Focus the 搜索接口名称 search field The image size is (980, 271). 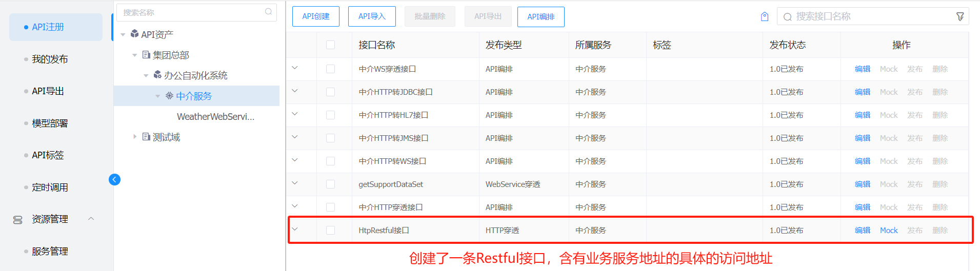[872, 17]
